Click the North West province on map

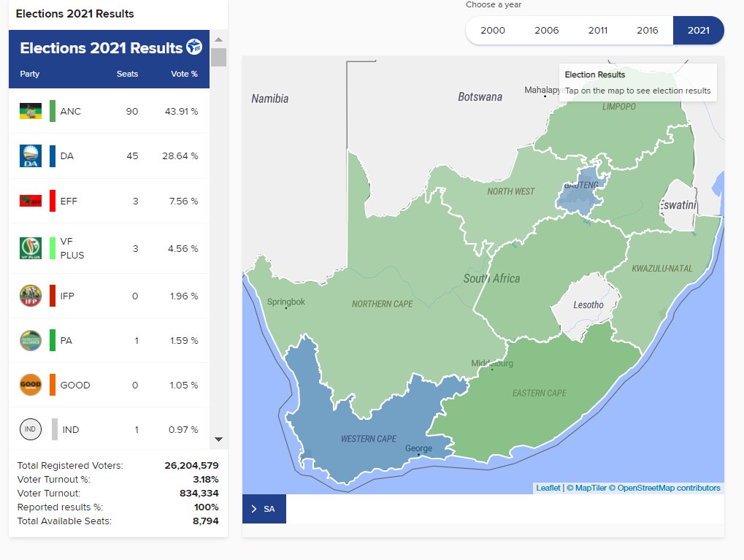tap(510, 191)
